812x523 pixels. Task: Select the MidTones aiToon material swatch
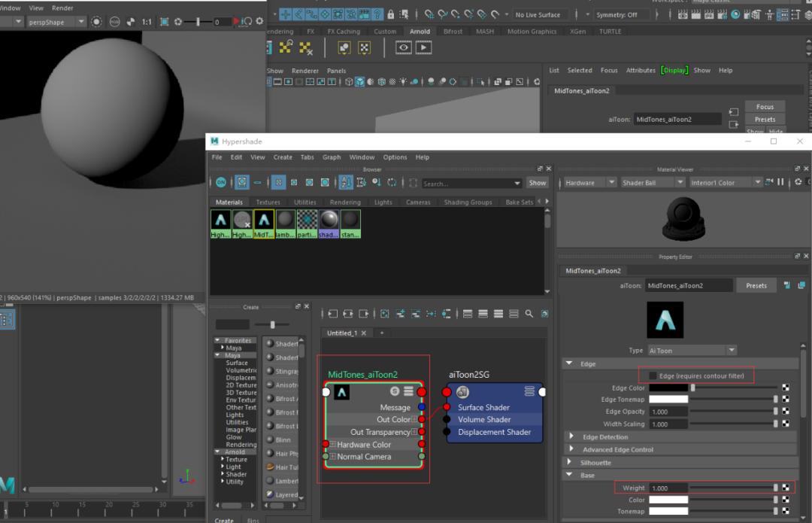click(x=264, y=224)
